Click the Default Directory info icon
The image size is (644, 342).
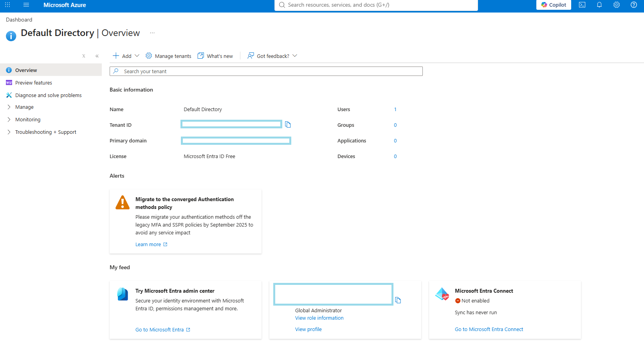[11, 36]
